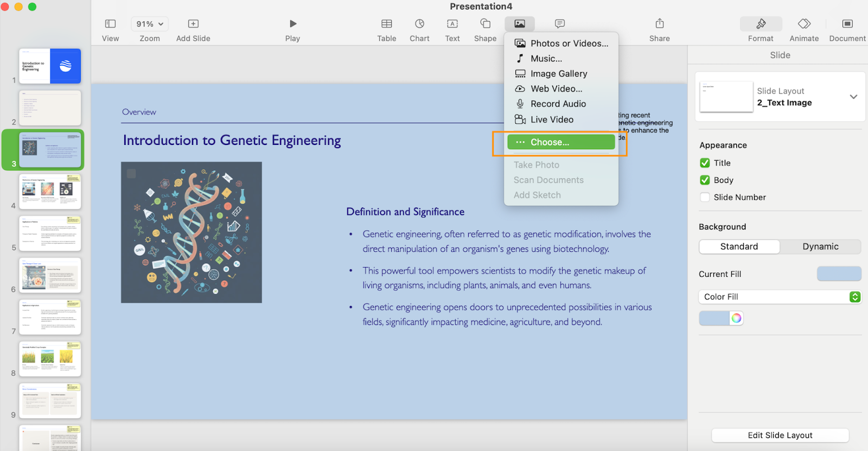Viewport: 868px width, 451px height.
Task: Open the color wheel fill picker
Action: [736, 318]
